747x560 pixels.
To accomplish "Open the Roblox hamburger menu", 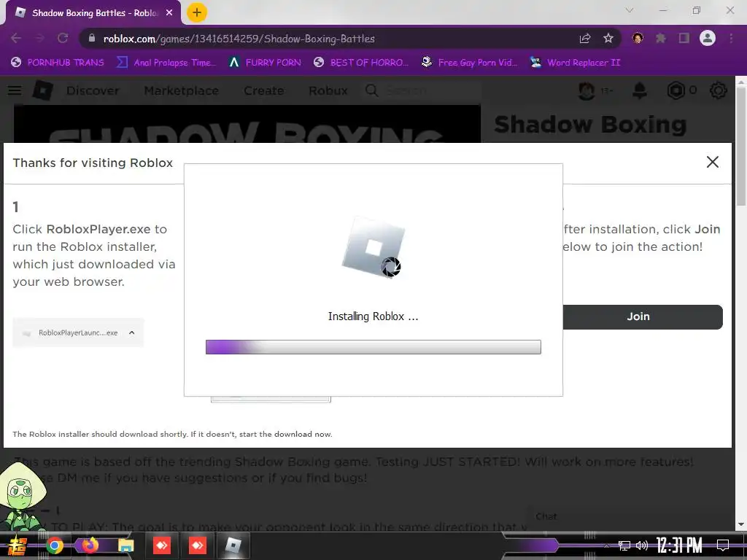I will (15, 90).
